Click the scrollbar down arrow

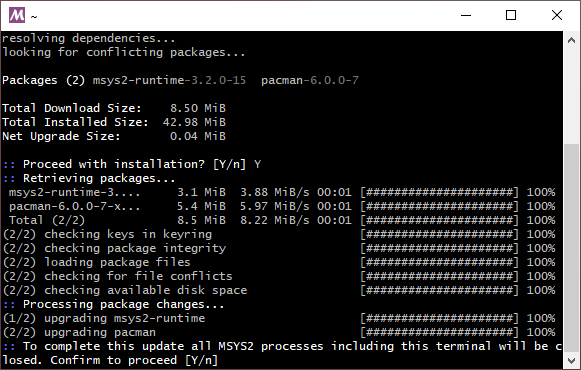[x=571, y=360]
